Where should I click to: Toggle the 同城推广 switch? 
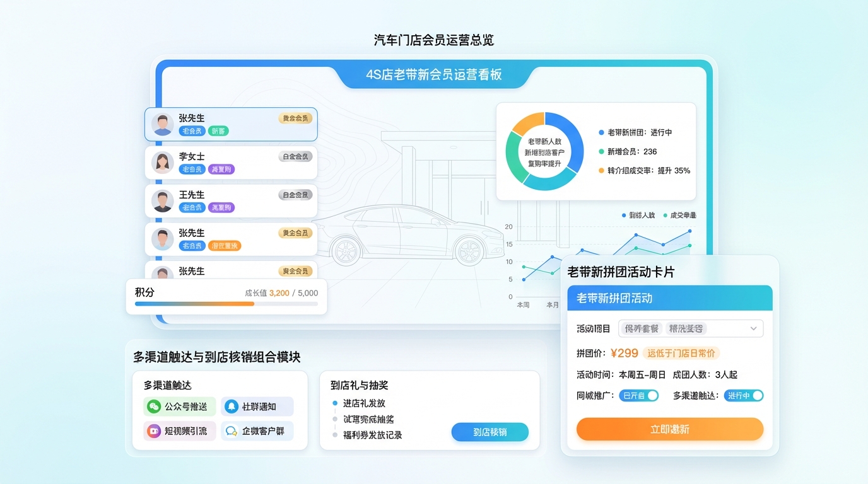(640, 396)
